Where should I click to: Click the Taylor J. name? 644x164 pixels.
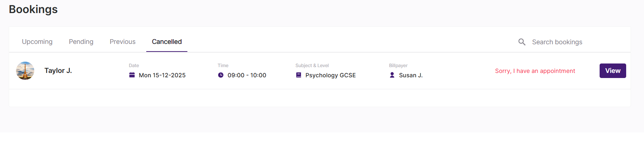click(x=58, y=71)
